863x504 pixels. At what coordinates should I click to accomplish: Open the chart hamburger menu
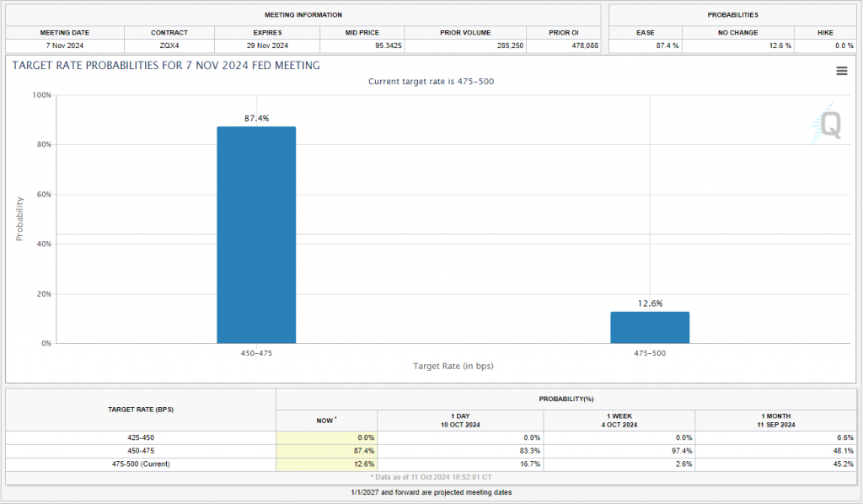pyautogui.click(x=841, y=71)
